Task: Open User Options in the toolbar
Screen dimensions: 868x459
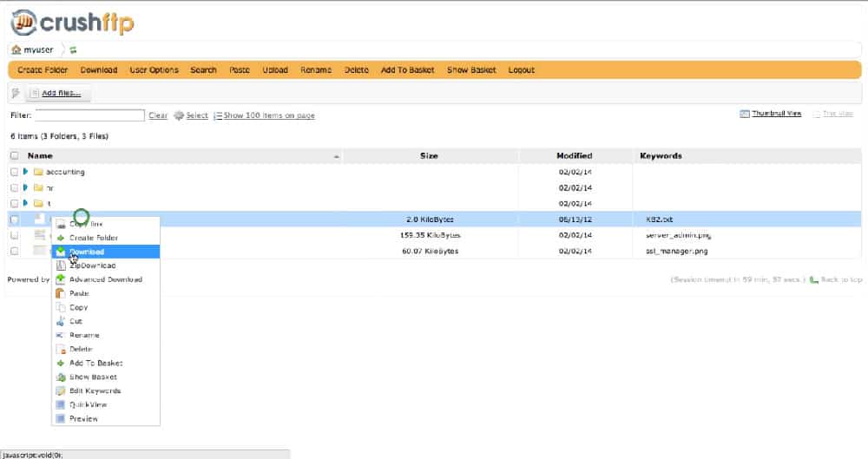Action: pyautogui.click(x=154, y=70)
